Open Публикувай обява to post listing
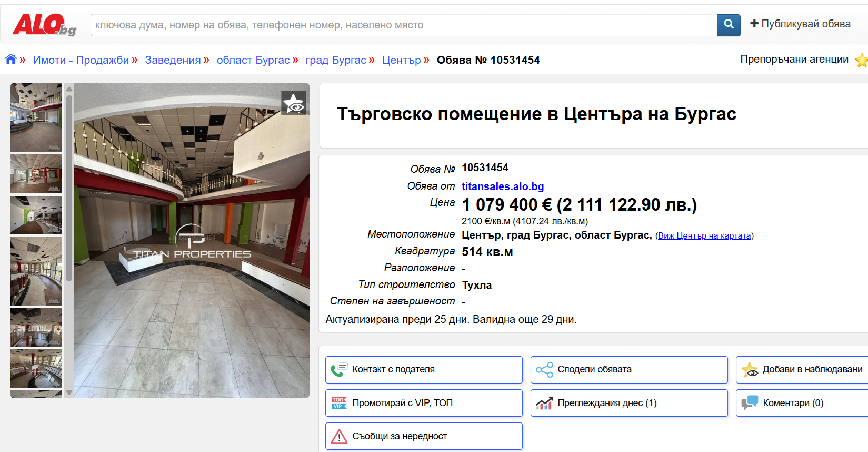868x452 pixels. 800,24
